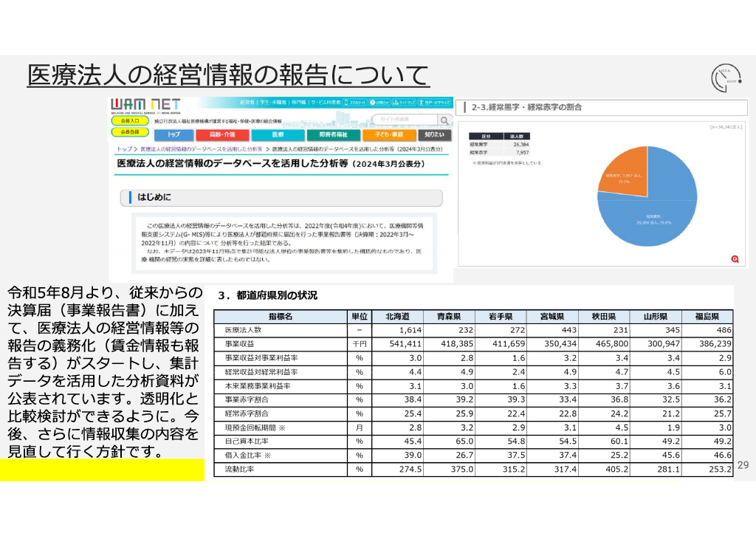Click the search magnifier icon
The image size is (756, 536).
[x=444, y=120]
